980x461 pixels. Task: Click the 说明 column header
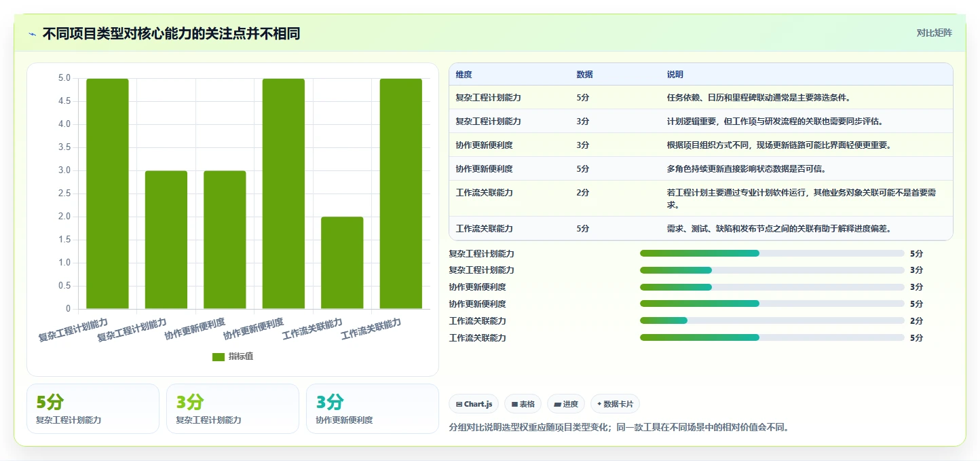click(675, 75)
